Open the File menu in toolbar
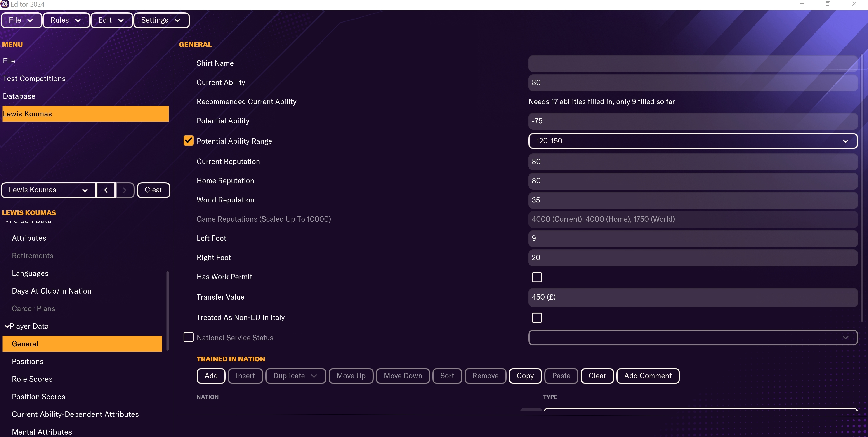 point(21,20)
